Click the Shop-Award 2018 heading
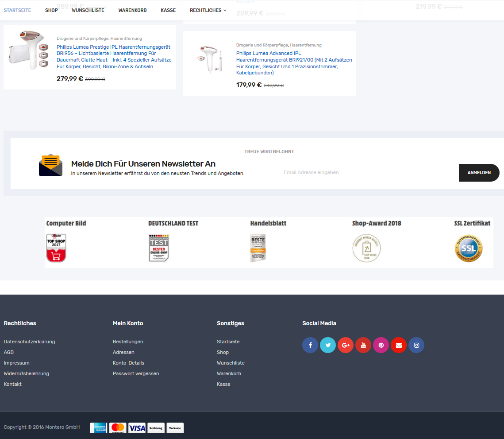The height and width of the screenshot is (439, 504). tap(377, 223)
